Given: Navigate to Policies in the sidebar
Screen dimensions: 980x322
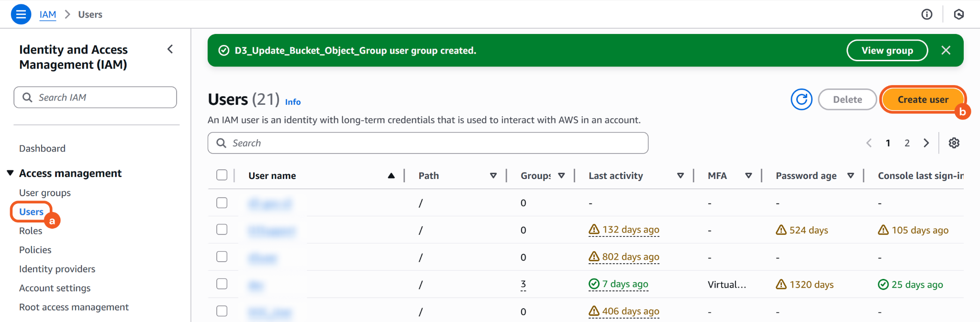Looking at the screenshot, I should point(35,250).
